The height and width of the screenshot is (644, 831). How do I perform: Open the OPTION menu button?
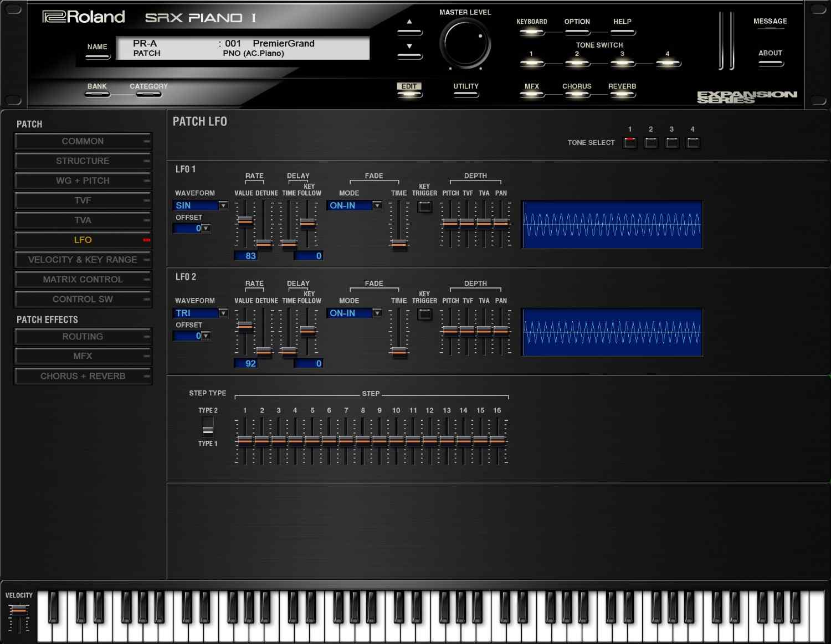pyautogui.click(x=576, y=32)
